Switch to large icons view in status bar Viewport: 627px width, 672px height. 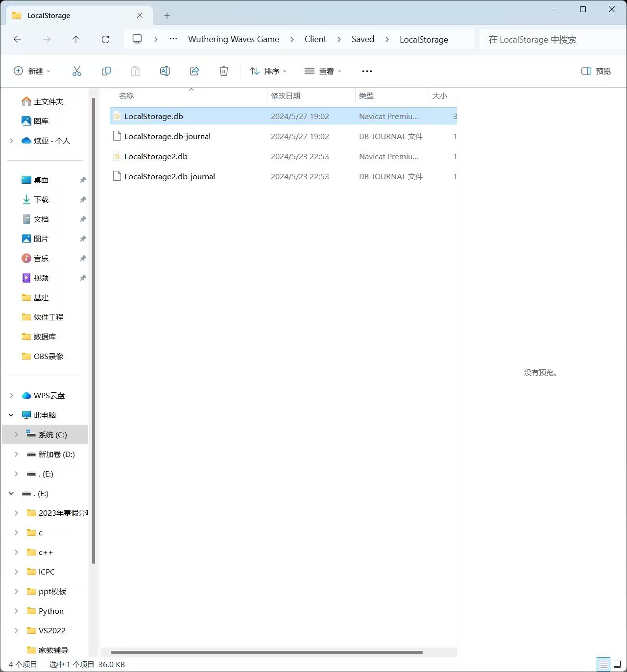[617, 665]
